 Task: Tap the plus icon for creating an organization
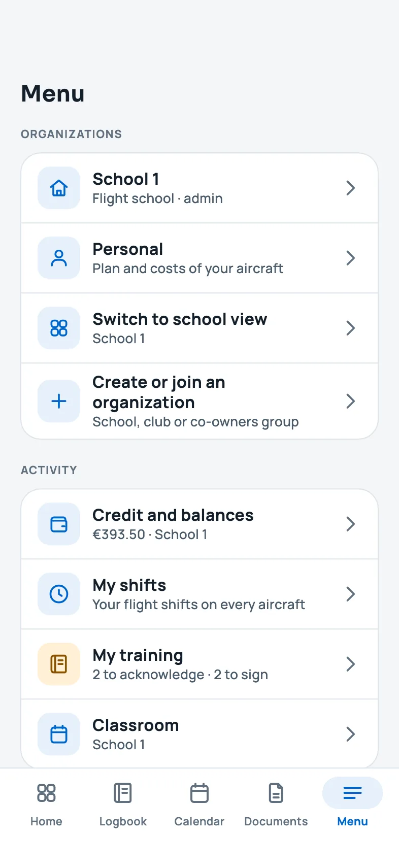59,401
